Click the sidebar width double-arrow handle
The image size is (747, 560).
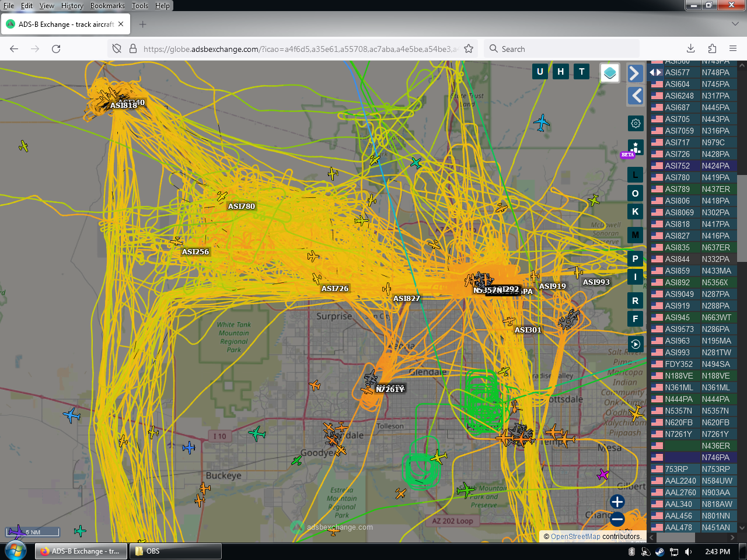click(x=656, y=72)
